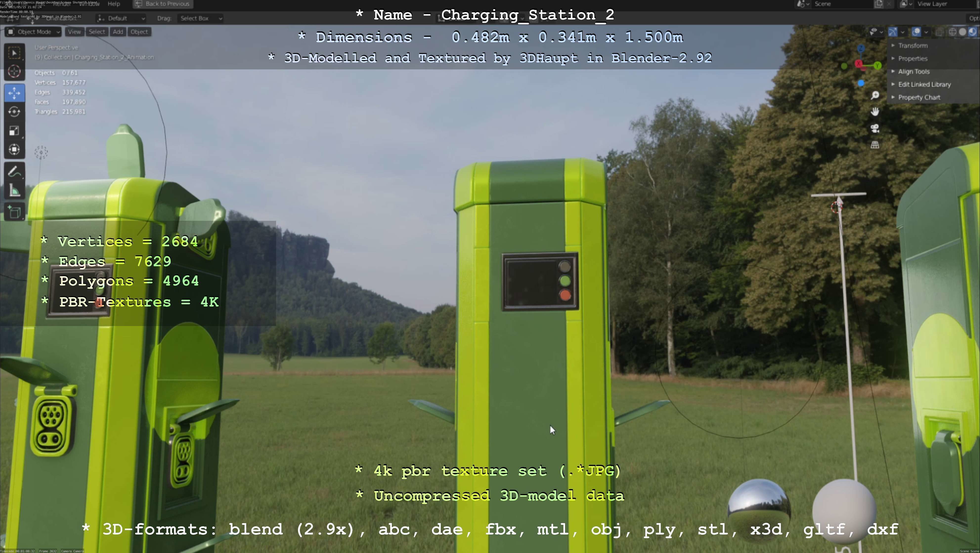Select the 3D Cursor tool
Image resolution: width=980 pixels, height=553 pixels.
14,71
